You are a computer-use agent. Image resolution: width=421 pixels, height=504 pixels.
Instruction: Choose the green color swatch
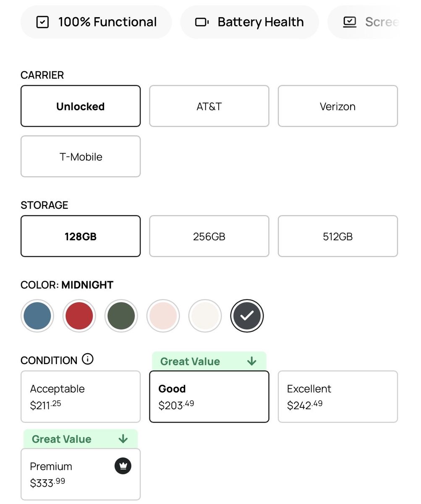(x=121, y=316)
